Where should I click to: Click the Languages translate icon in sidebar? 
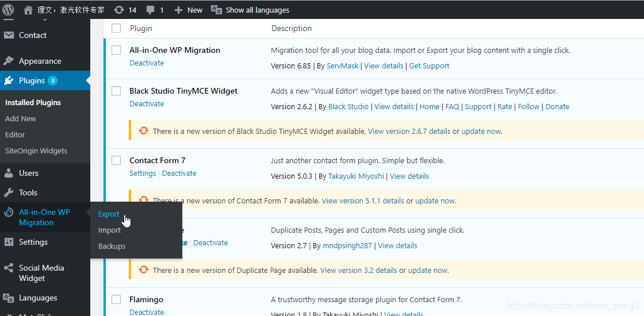(9, 298)
